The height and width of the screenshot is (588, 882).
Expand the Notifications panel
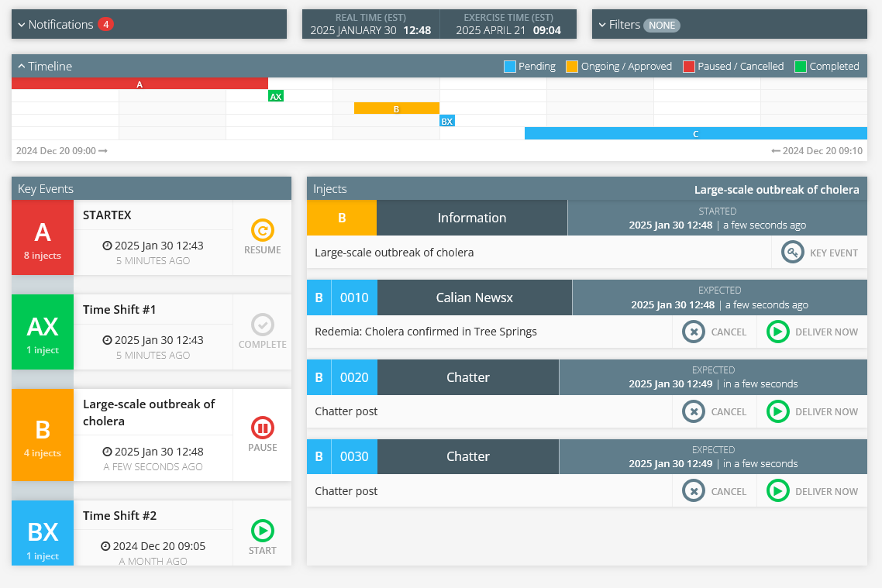[22, 25]
